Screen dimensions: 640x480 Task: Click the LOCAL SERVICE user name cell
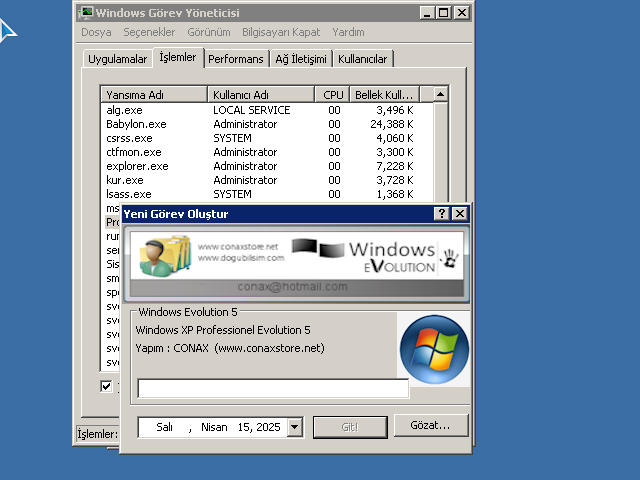click(x=251, y=110)
